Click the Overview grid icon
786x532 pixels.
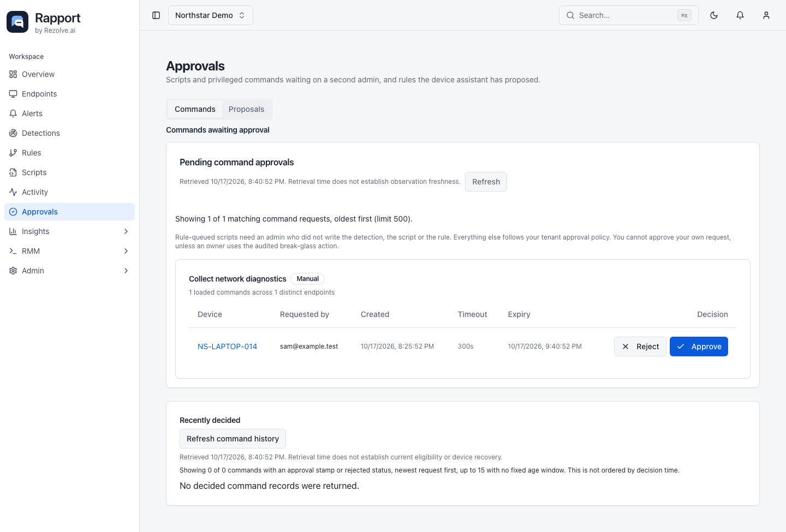[x=13, y=74]
